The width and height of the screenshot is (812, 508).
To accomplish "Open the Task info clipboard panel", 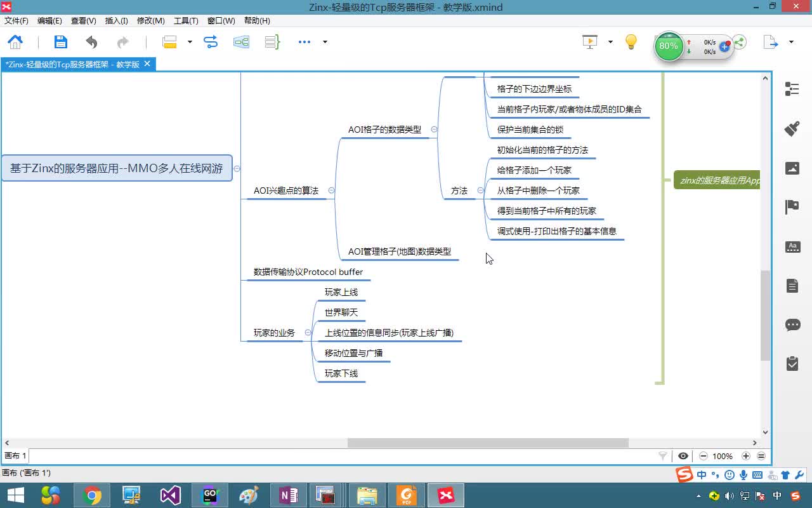I will (792, 364).
